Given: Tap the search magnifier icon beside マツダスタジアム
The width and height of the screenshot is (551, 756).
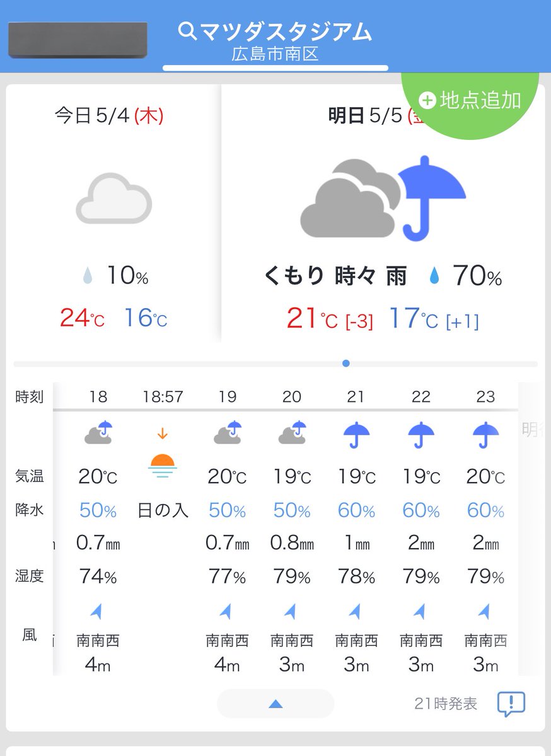Looking at the screenshot, I should coord(187,31).
